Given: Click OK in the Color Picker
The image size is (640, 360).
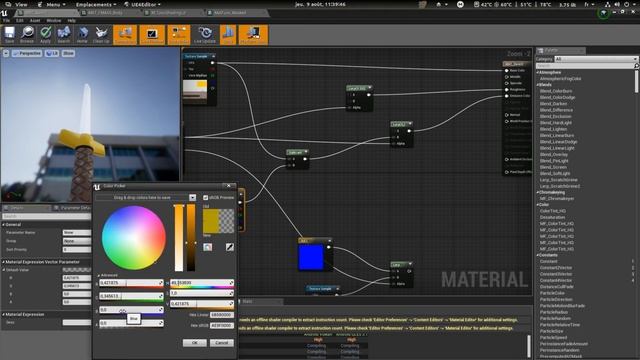Looking at the screenshot, I should click(x=194, y=342).
